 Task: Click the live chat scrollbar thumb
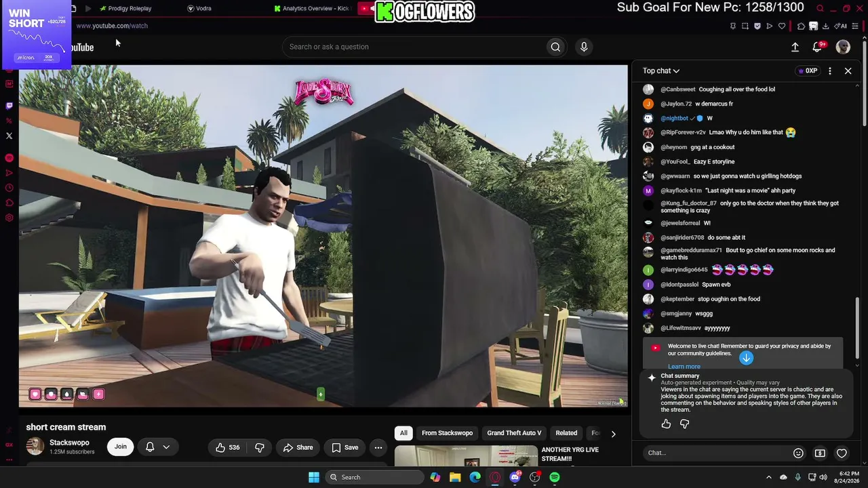[x=857, y=327]
